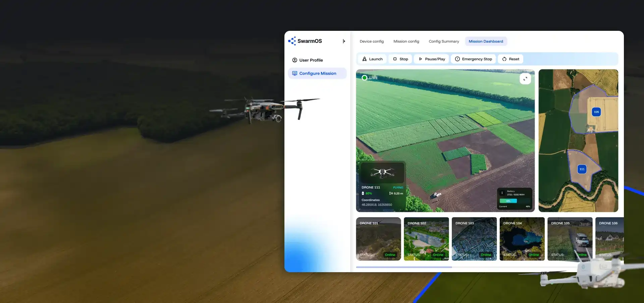Click Online status badge on DRONE 104
This screenshot has width=644, height=303.
coord(534,255)
